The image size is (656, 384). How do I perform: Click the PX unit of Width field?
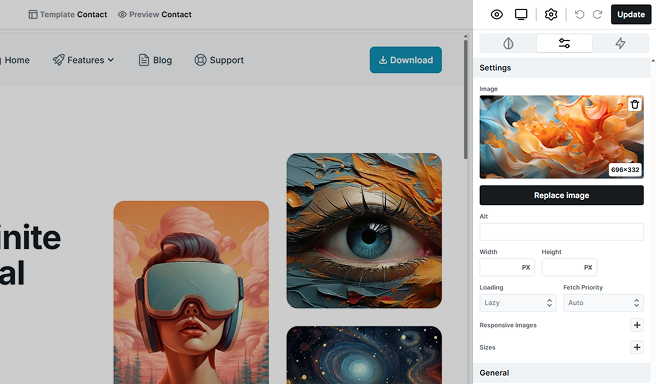[525, 268]
